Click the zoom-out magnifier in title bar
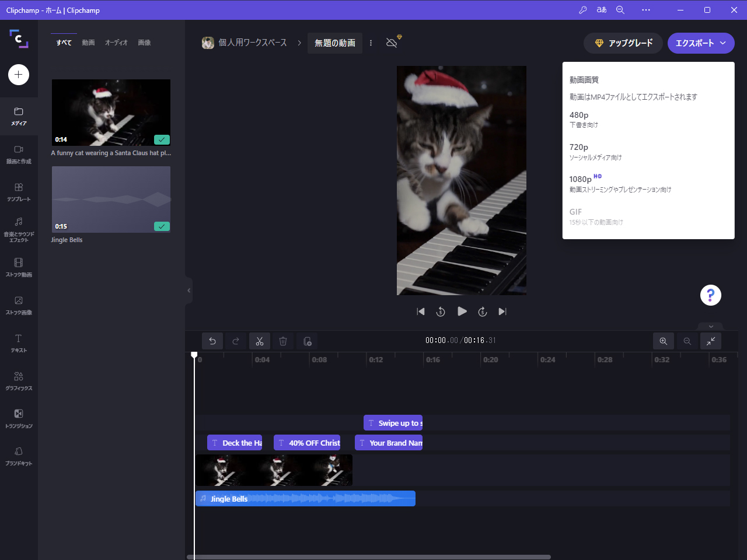 click(x=620, y=10)
